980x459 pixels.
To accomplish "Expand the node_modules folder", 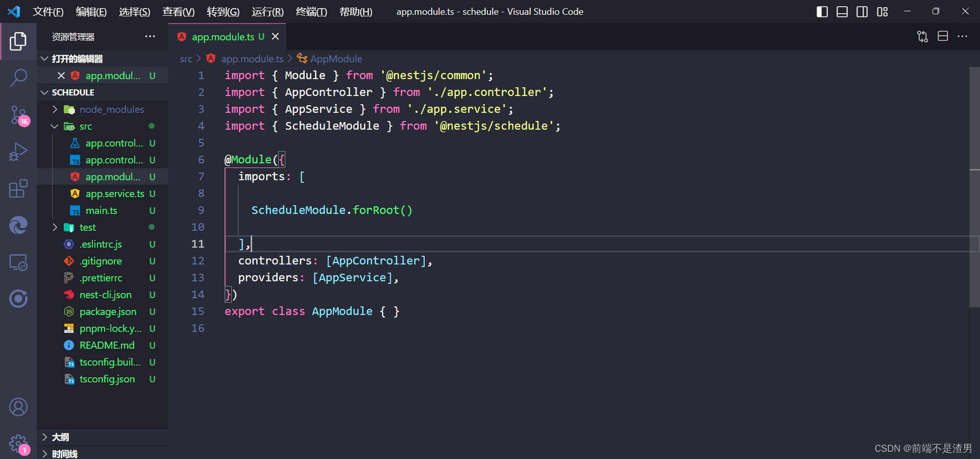I will (x=55, y=109).
